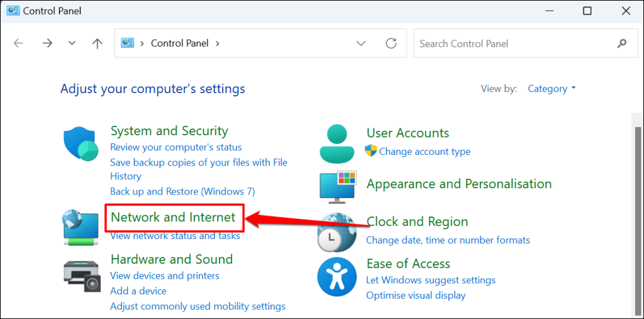The height and width of the screenshot is (319, 644).
Task: Select the Control Panel breadcrumb
Action: point(180,43)
